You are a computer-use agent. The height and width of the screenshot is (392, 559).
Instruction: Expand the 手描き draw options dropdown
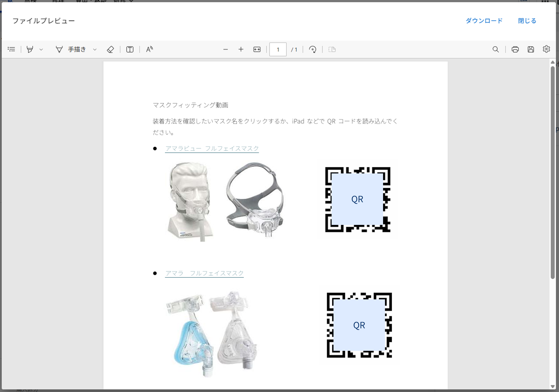(x=95, y=49)
